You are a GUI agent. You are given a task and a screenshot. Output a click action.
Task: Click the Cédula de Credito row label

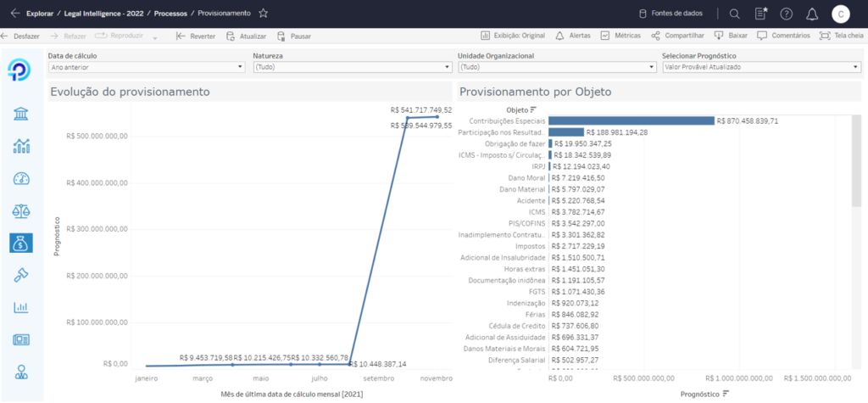coord(518,326)
